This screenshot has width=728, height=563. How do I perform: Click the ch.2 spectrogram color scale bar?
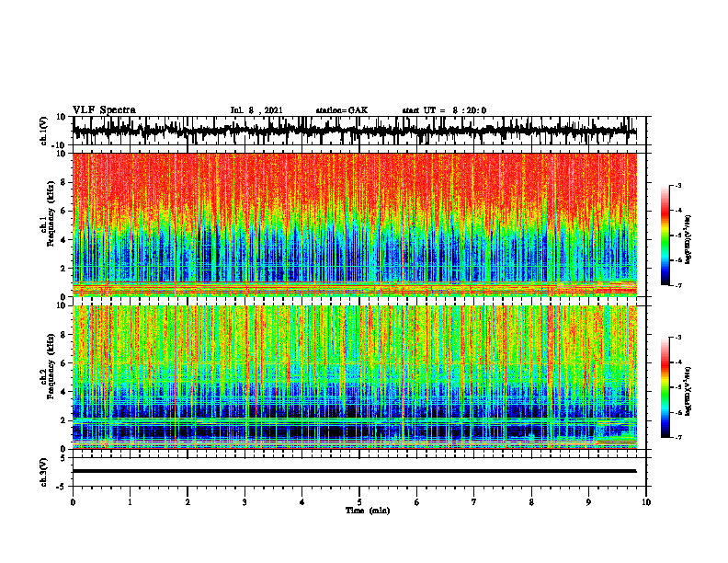click(665, 387)
